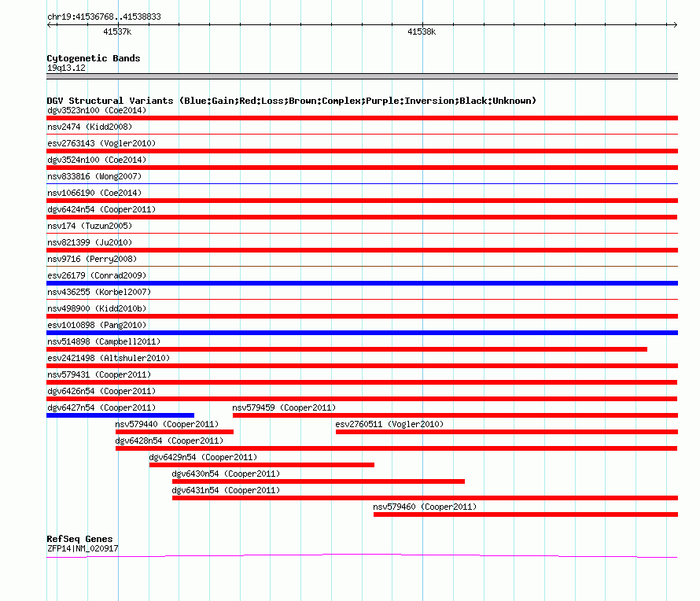Image resolution: width=700 pixels, height=601 pixels.
Task: Click the red dgv6430n54 loss bar
Action: (319, 481)
